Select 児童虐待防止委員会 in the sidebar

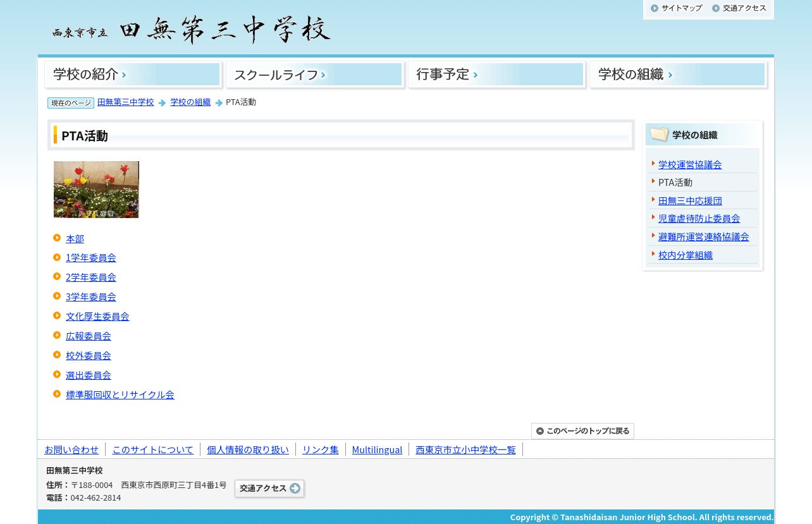pyautogui.click(x=699, y=218)
